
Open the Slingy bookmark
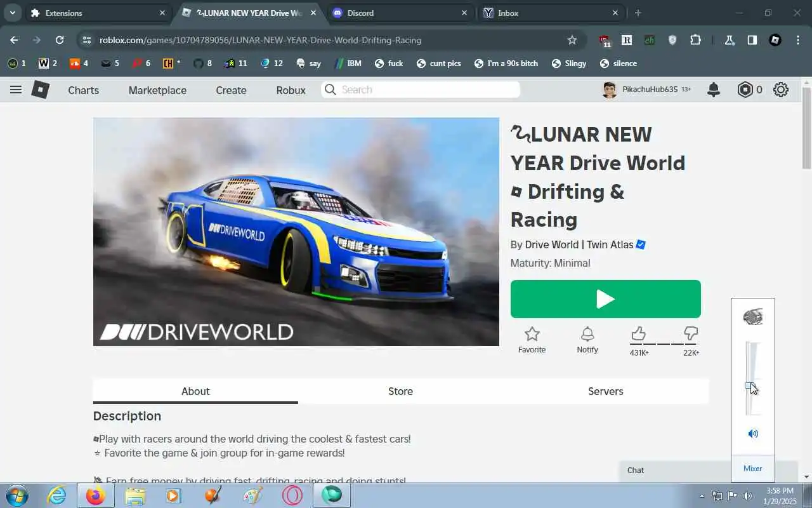569,63
